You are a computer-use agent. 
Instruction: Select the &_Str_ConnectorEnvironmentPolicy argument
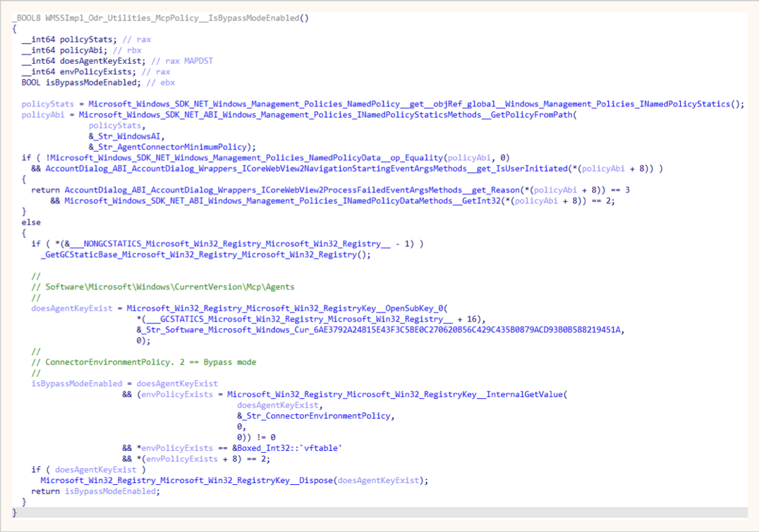(x=316, y=415)
